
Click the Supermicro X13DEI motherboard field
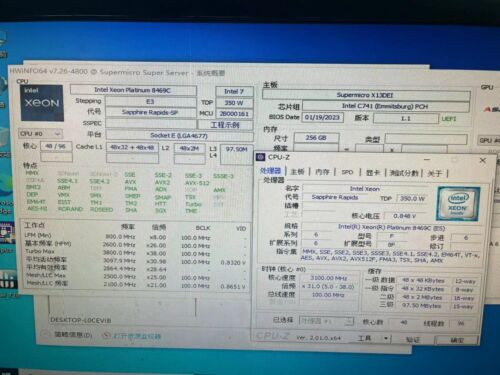[x=366, y=95]
